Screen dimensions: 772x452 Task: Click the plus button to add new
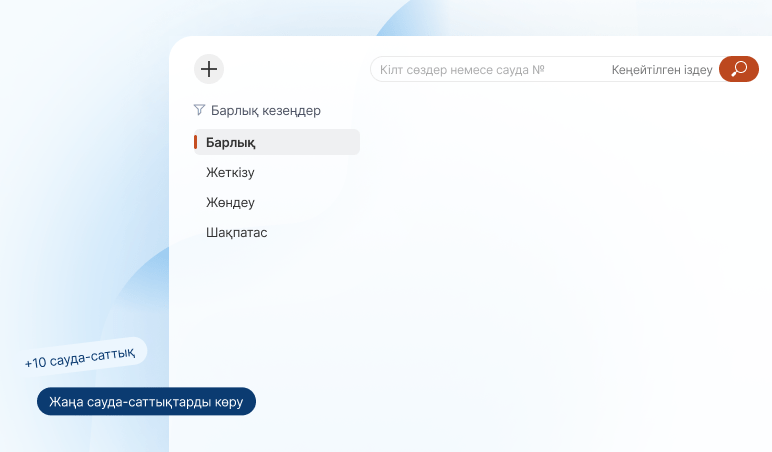208,69
